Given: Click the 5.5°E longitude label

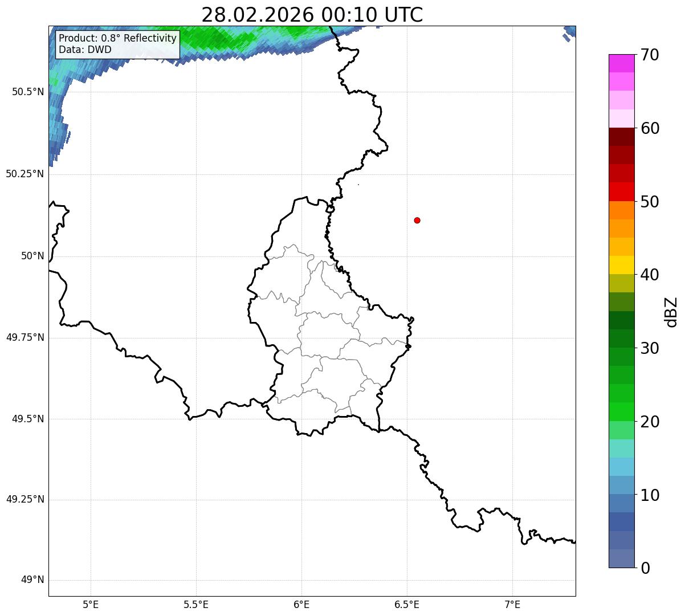Looking at the screenshot, I should (196, 605).
